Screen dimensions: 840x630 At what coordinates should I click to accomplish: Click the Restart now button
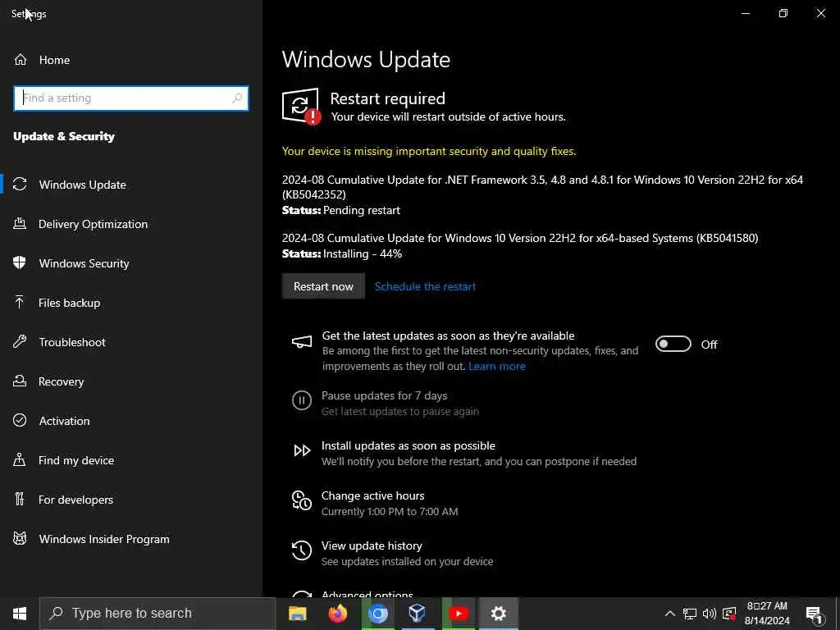coord(323,286)
